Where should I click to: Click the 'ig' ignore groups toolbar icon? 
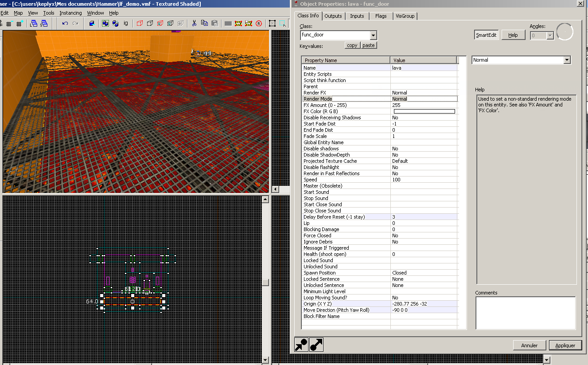(126, 24)
